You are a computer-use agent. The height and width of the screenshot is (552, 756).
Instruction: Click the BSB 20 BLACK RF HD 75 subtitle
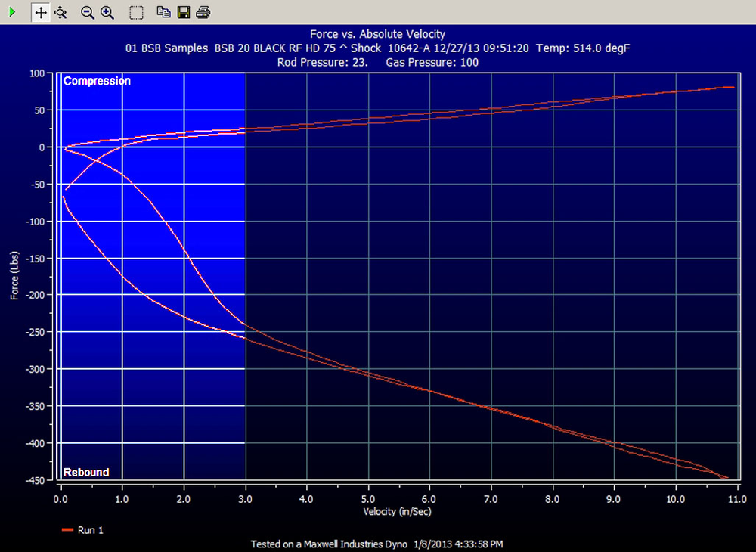point(275,48)
